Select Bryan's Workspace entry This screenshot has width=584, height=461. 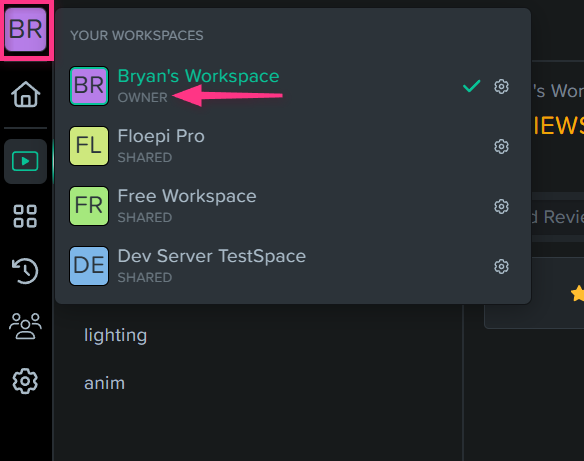(x=293, y=86)
